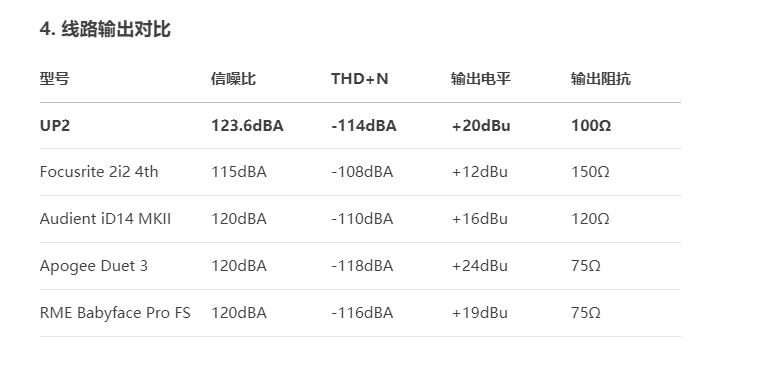Click the -118dBA value for Apogee
This screenshot has width=767, height=366.
362,266
